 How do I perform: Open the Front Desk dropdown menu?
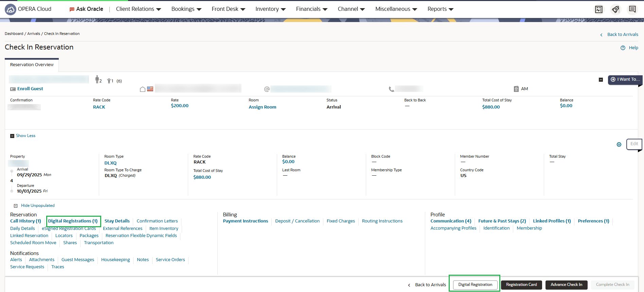click(229, 9)
